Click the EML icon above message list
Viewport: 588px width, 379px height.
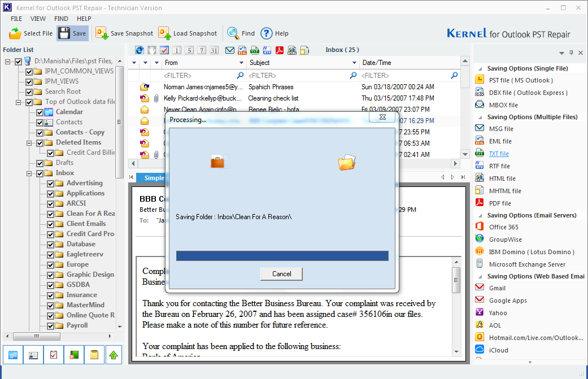tap(242, 50)
